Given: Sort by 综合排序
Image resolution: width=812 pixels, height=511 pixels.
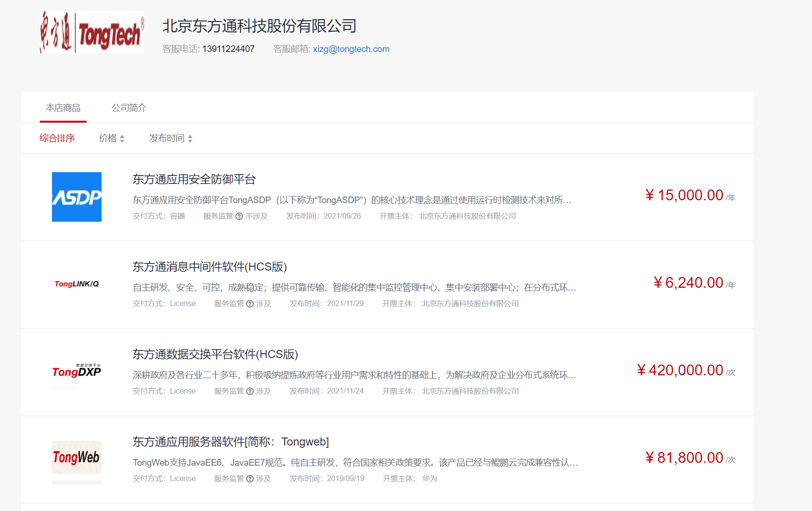Looking at the screenshot, I should tap(57, 138).
